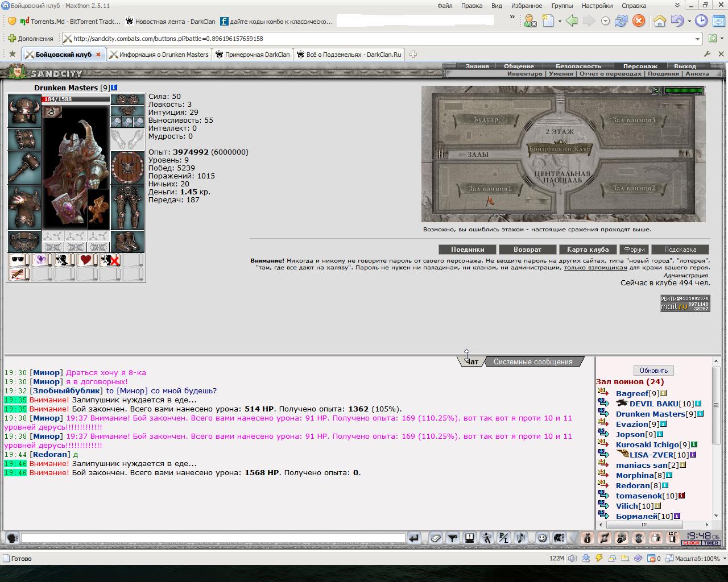This screenshot has height=582, width=728.
Task: Open the smiley emoticons picker
Action: click(542, 538)
